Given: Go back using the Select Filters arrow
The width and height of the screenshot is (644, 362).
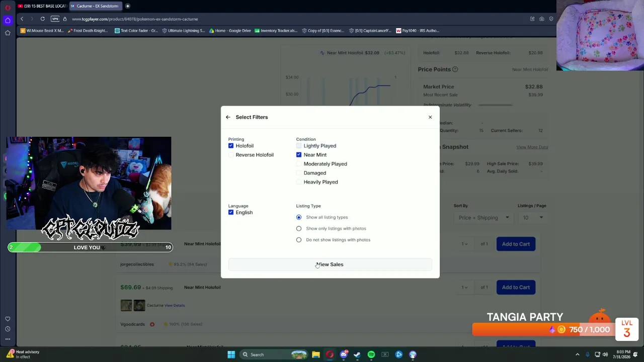Looking at the screenshot, I should click(228, 117).
